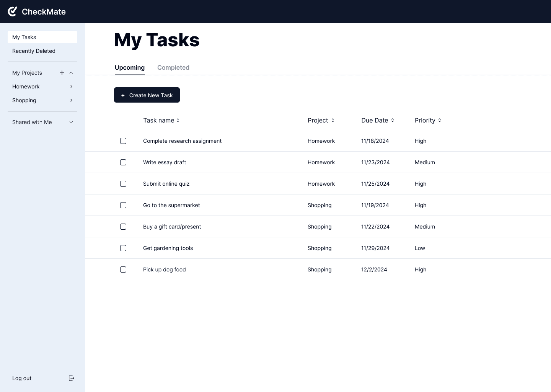Check off Get gardening tools
This screenshot has width=551, height=392.
[123, 248]
